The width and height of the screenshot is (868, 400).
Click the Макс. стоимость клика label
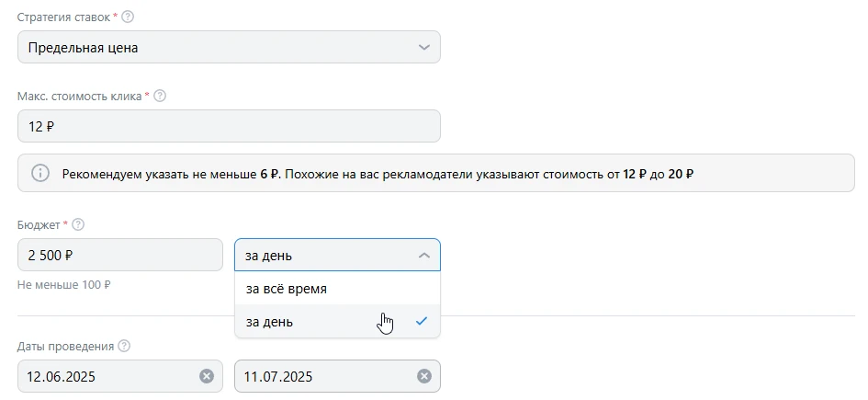point(79,96)
